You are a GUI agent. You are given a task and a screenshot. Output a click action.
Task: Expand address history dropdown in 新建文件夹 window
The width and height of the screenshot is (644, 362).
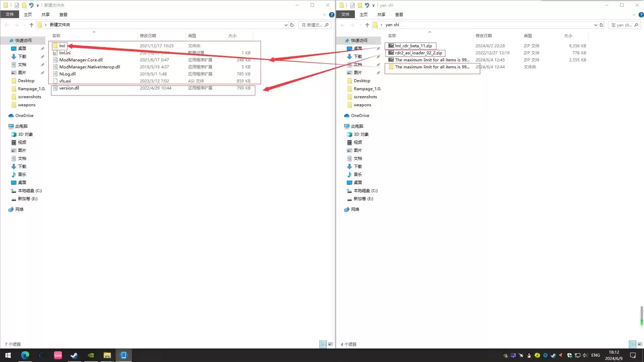coord(286,25)
